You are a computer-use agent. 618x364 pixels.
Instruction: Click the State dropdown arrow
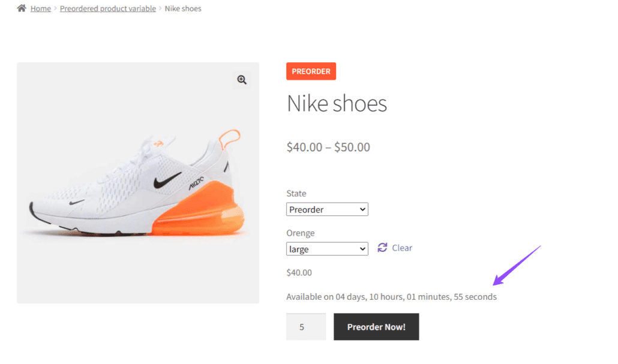click(x=362, y=209)
